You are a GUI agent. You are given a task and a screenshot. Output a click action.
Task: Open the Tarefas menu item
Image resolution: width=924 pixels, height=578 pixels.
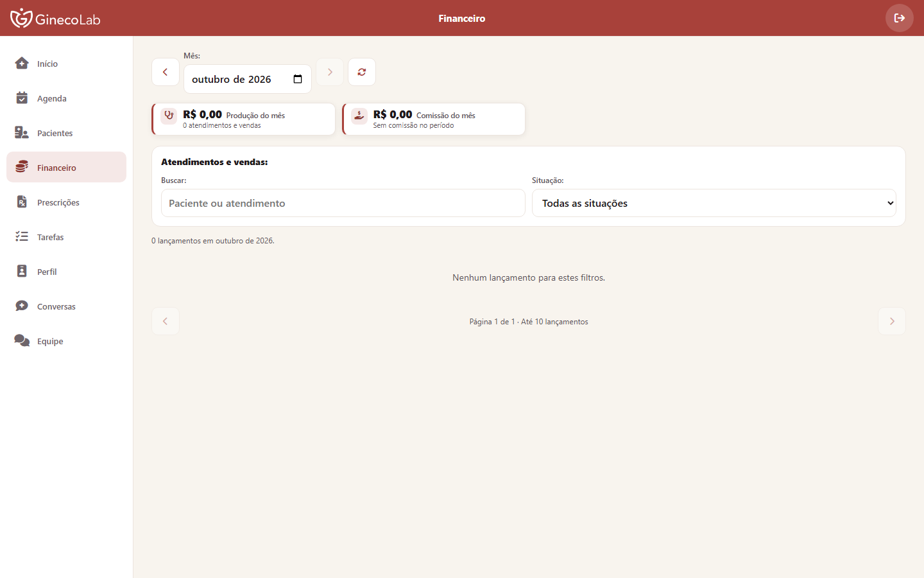click(x=66, y=236)
